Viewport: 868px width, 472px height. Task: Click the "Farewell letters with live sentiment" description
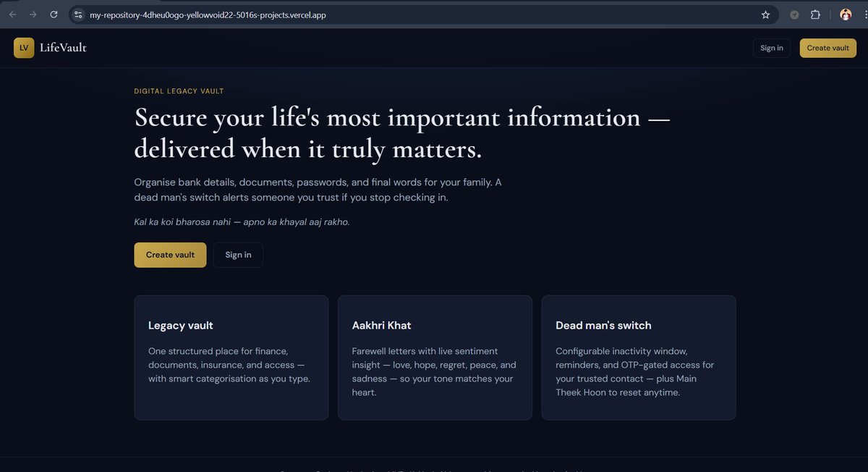pyautogui.click(x=434, y=372)
